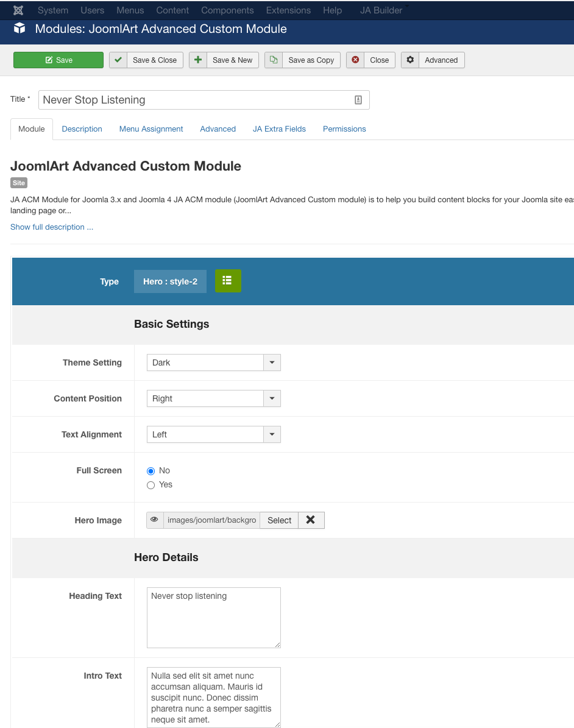Select No for Full Screen
The height and width of the screenshot is (728, 574).
(151, 471)
